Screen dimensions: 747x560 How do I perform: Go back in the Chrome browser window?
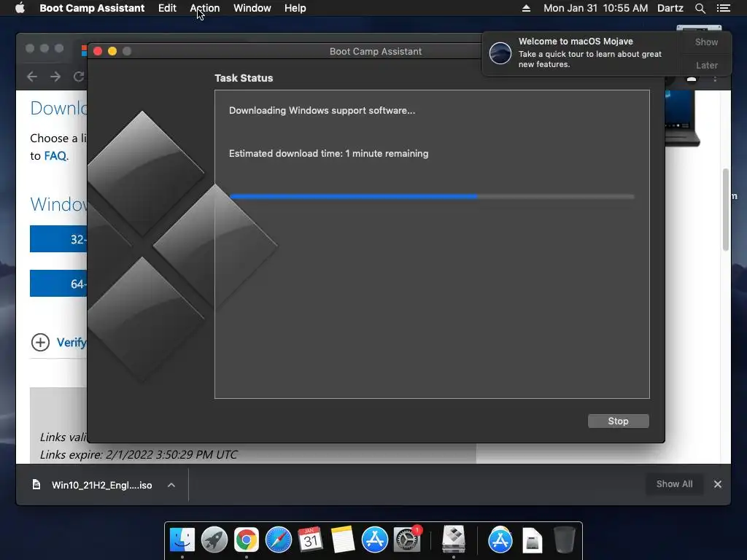point(32,77)
